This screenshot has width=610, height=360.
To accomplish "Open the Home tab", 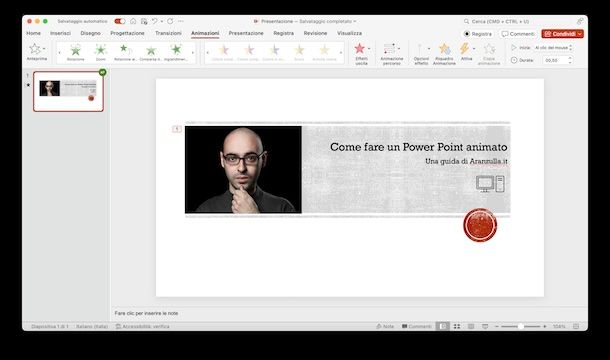I will 33,33.
